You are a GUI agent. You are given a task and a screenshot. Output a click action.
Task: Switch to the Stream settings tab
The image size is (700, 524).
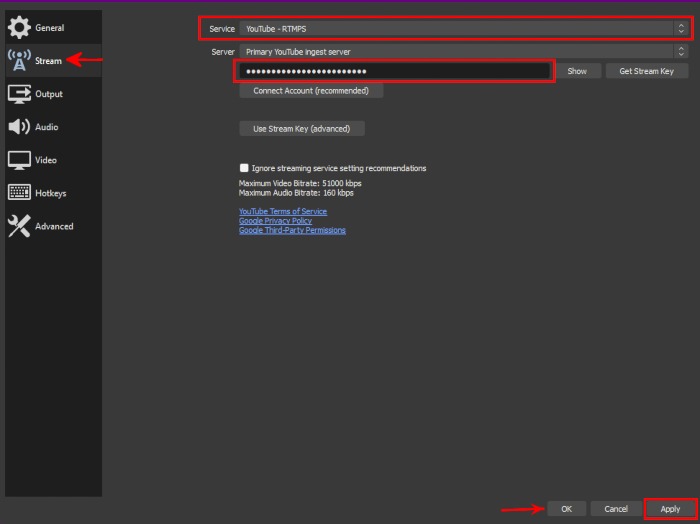pyautogui.click(x=54, y=61)
